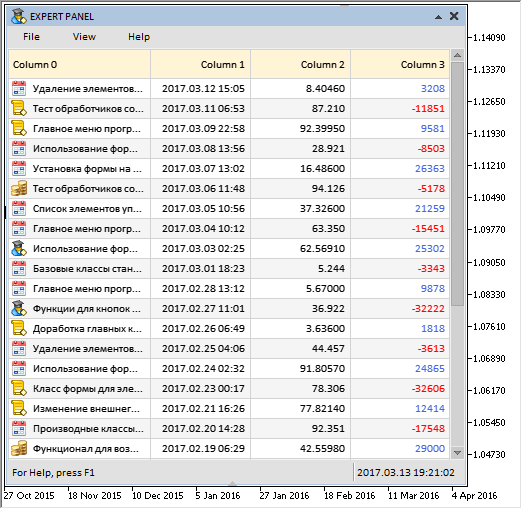The width and height of the screenshot is (522, 508).
Task: Click script icon in 2017.02.26 06:49 row
Action: pyautogui.click(x=19, y=328)
